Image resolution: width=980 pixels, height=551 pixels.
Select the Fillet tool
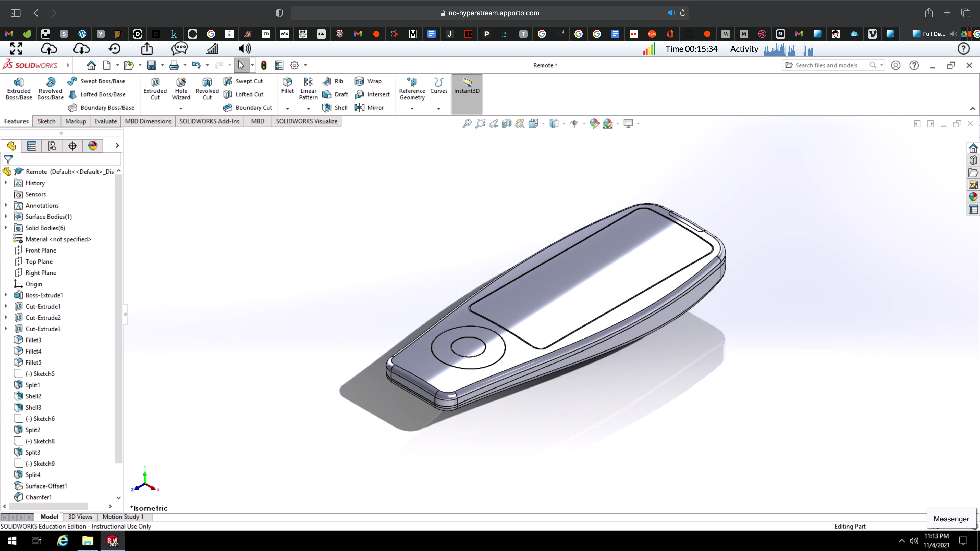pos(287,85)
